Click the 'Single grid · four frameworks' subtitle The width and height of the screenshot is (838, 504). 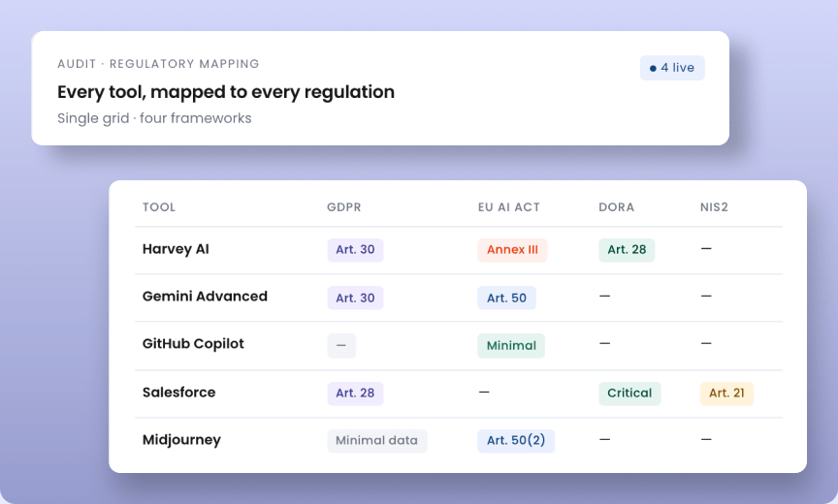pos(154,118)
